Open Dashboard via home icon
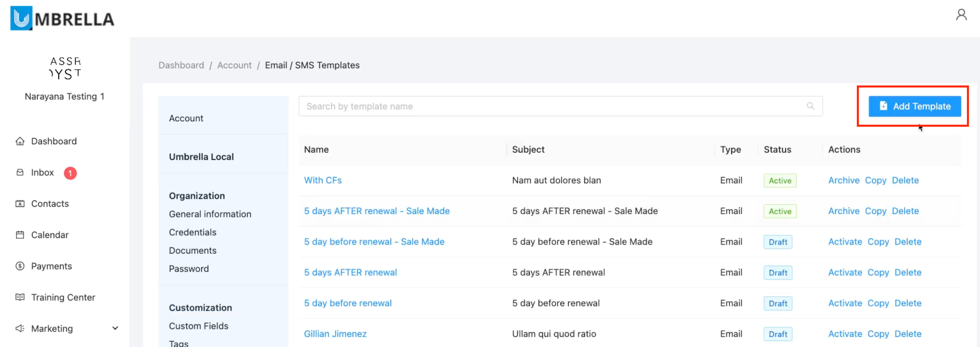This screenshot has height=347, width=980. [20, 141]
